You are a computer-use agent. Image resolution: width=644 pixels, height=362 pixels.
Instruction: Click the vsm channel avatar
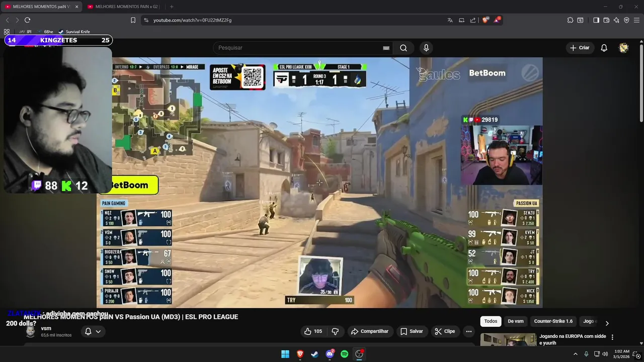point(31,331)
